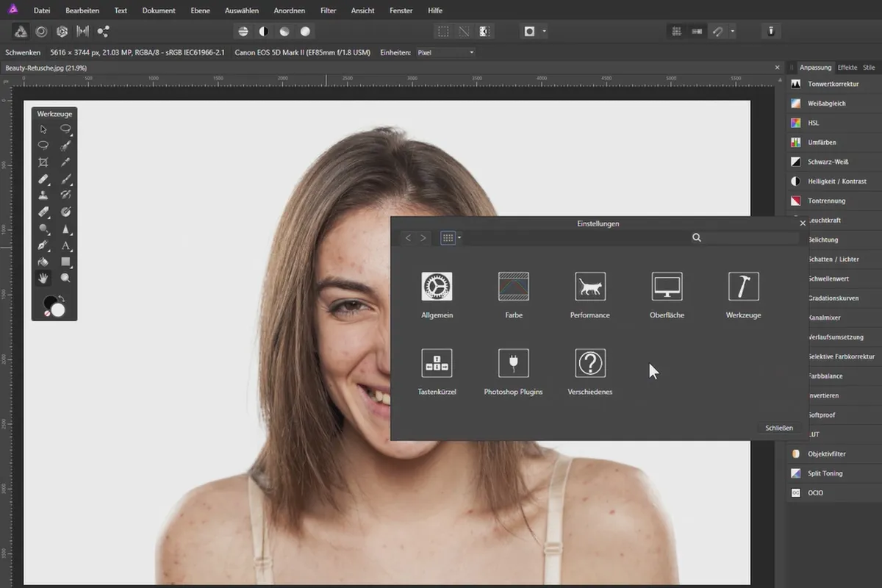
Task: Click the Schließen button
Action: (778, 428)
